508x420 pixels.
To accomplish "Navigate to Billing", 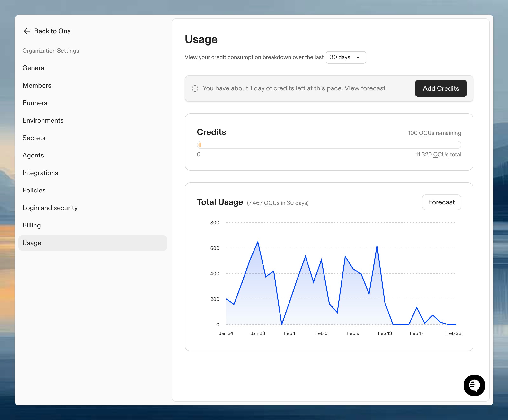I will 31,225.
